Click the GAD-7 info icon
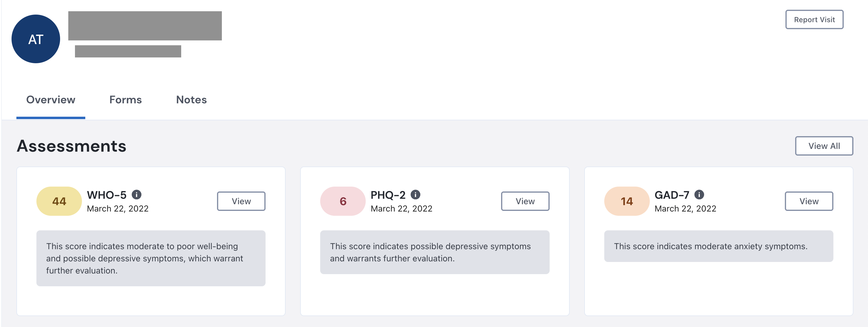 coord(699,195)
